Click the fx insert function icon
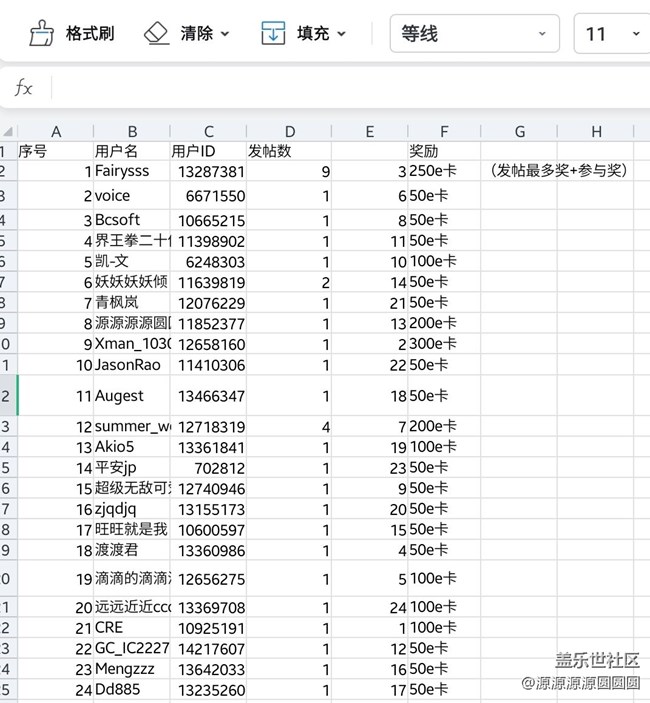The height and width of the screenshot is (703, 650). coord(23,88)
